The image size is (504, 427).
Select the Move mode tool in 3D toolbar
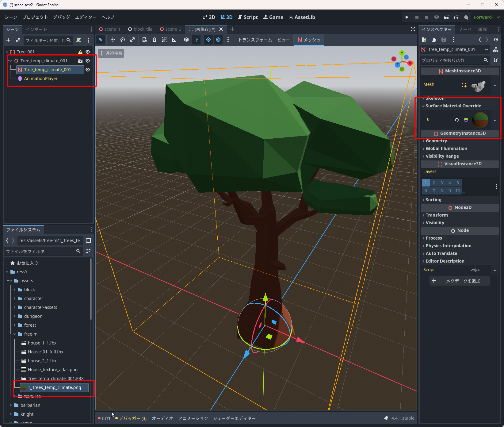click(113, 40)
